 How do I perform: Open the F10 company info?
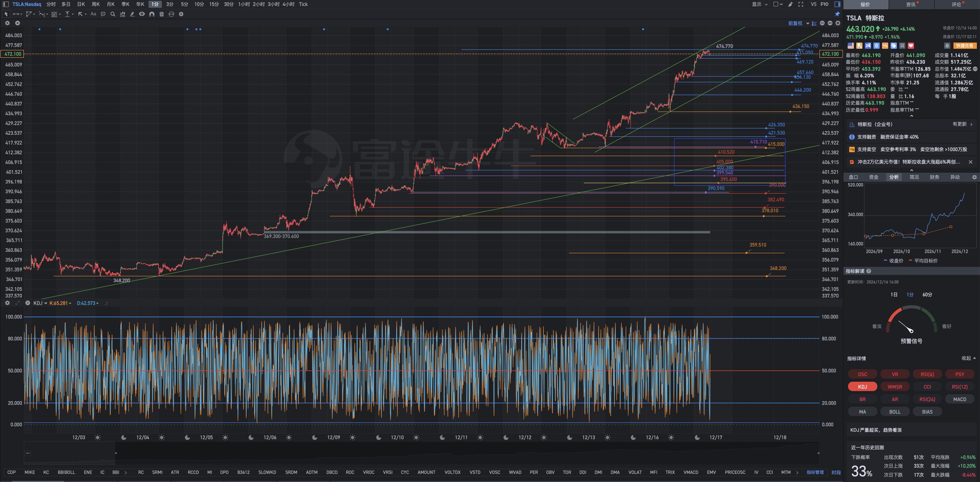[825, 4]
